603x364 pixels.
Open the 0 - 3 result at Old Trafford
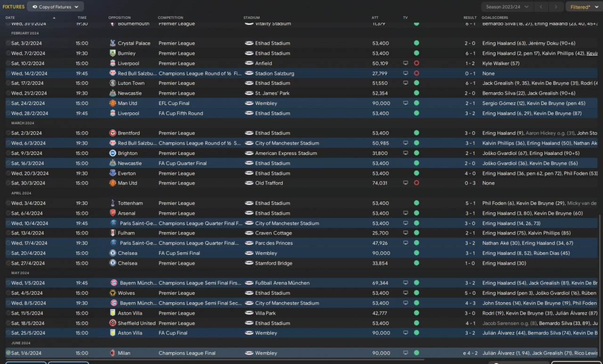point(470,183)
